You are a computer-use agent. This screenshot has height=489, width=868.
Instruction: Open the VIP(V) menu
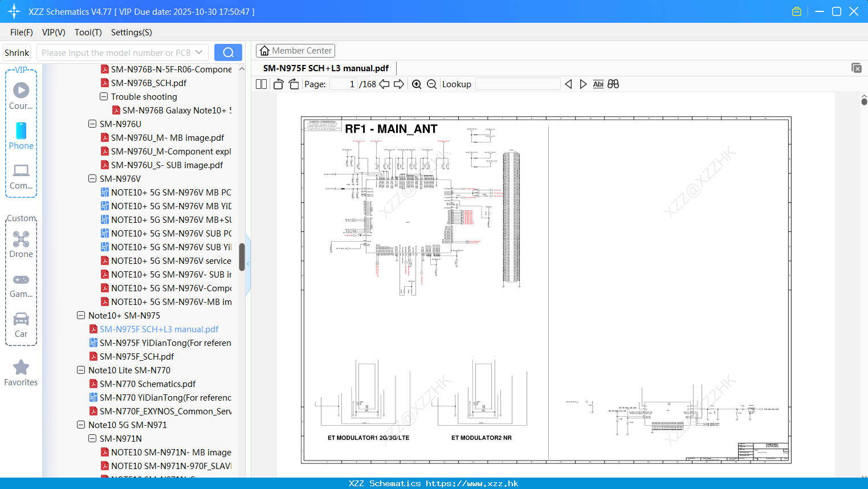(x=54, y=32)
